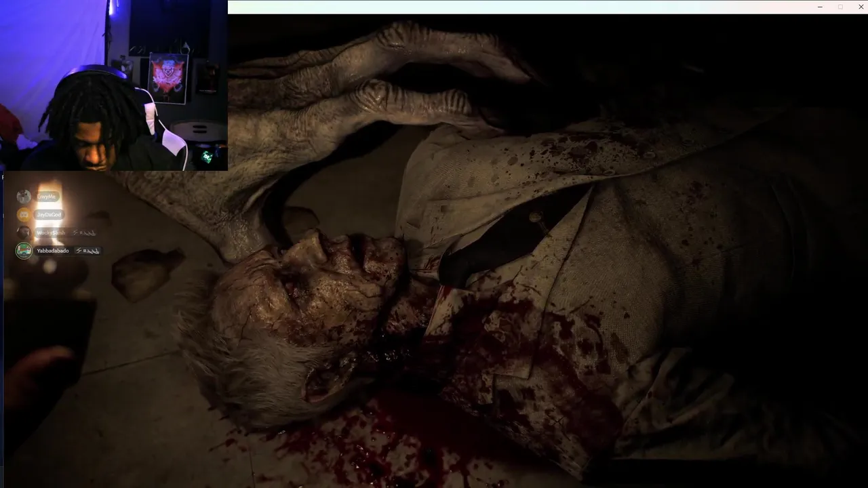Image resolution: width=868 pixels, height=488 pixels.
Task: Maximize the game window
Action: 840,7
